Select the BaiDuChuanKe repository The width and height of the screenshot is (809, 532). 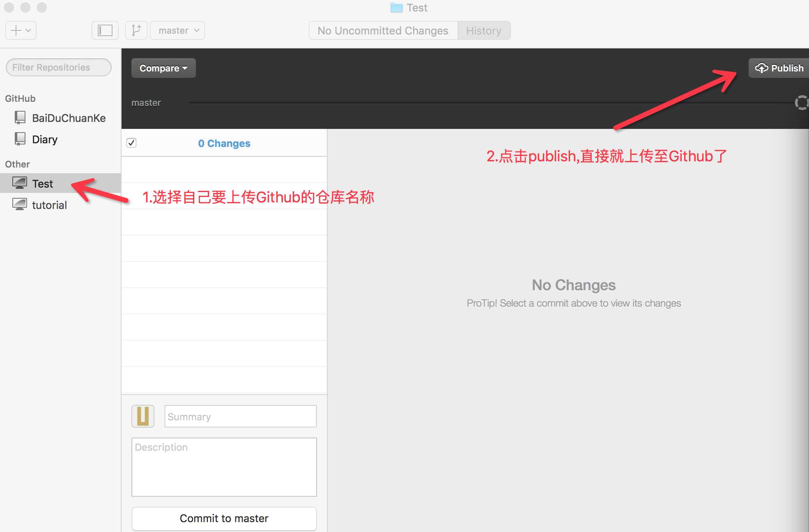coord(60,118)
